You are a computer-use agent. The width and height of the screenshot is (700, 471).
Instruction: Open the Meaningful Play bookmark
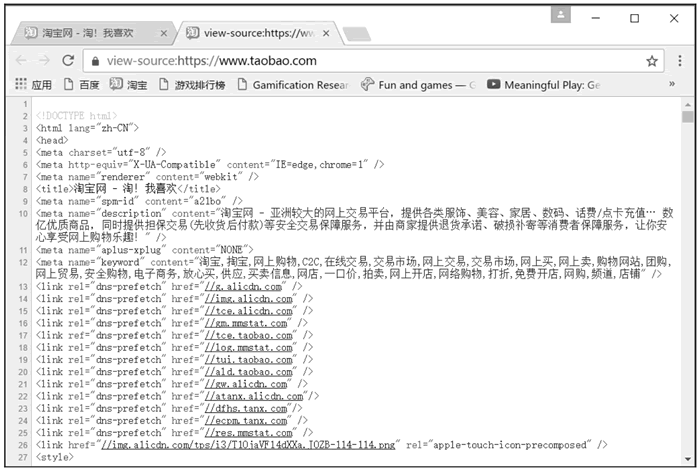coord(543,84)
